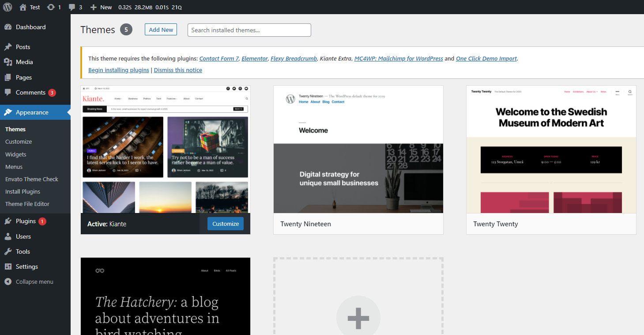Image resolution: width=644 pixels, height=335 pixels.
Task: Click the Tools wrench icon
Action: point(8,251)
